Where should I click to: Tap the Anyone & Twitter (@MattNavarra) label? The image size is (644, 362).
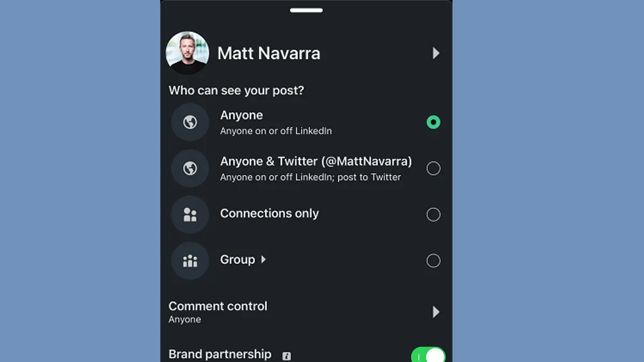point(316,161)
